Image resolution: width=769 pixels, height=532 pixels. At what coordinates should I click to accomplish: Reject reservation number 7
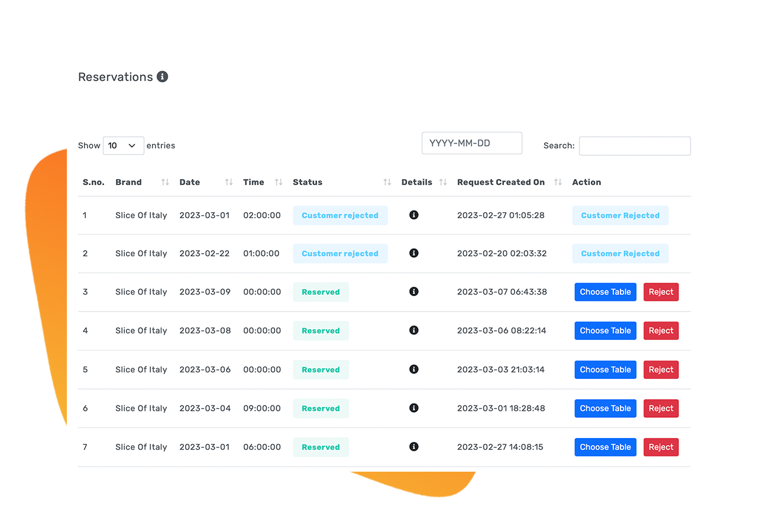[661, 447]
